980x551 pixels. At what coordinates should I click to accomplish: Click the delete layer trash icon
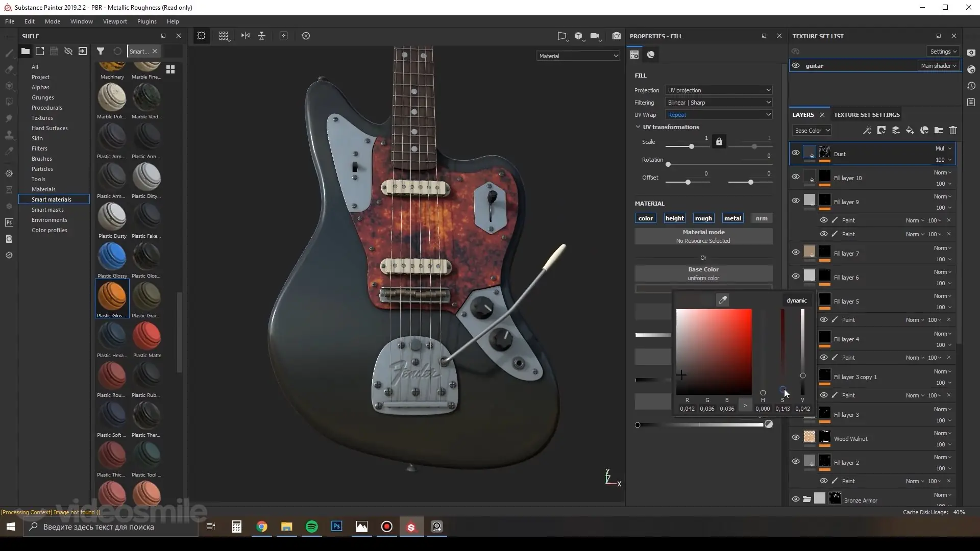pos(952,131)
